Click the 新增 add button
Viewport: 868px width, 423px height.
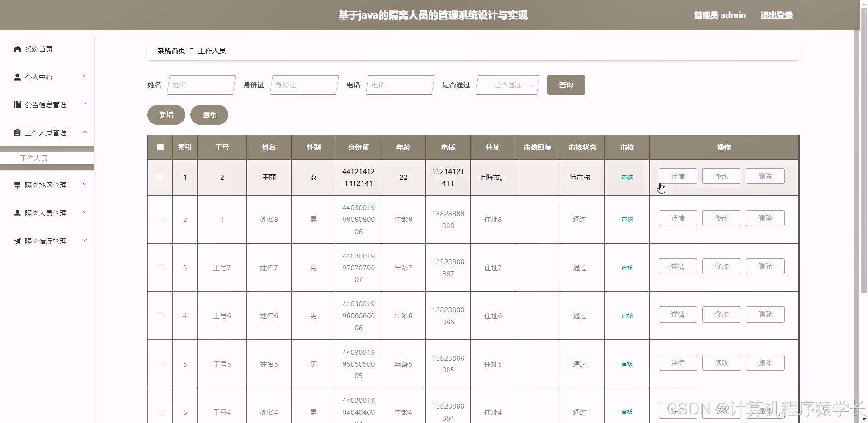pos(166,114)
